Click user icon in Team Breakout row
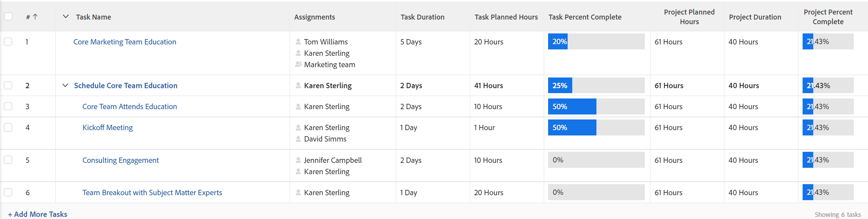The image size is (868, 219). pos(298,193)
